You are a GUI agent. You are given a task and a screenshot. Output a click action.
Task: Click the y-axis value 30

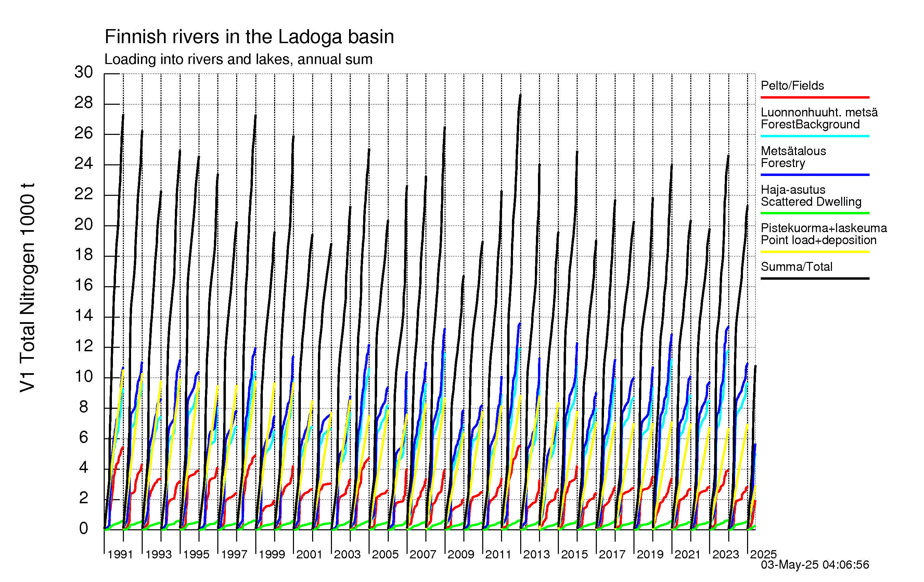[84, 72]
